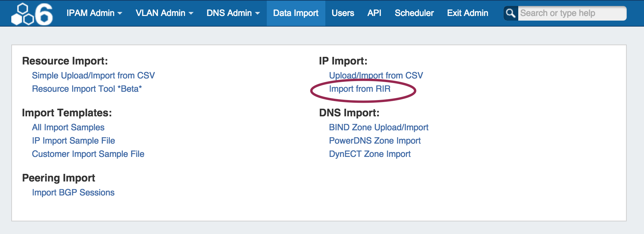Open the BIND Zone Upload/Import link
The width and height of the screenshot is (644, 234).
coord(379,127)
